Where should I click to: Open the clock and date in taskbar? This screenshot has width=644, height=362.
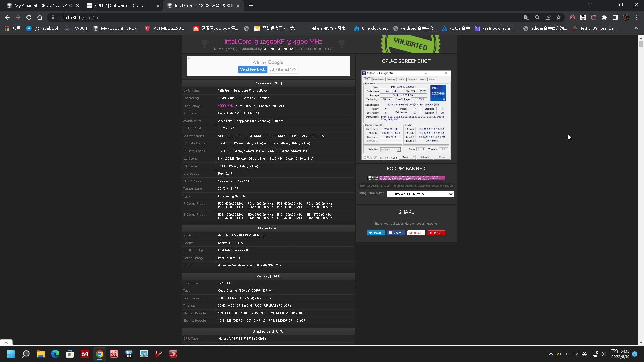(x=620, y=354)
